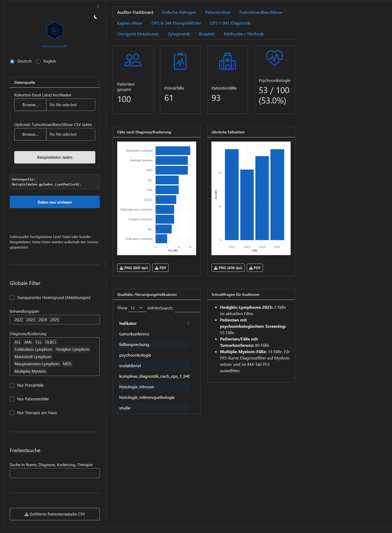Screen dimensions: 392x533
Task: Open the Behandlungsjahr multi-select field
Action: (55, 320)
